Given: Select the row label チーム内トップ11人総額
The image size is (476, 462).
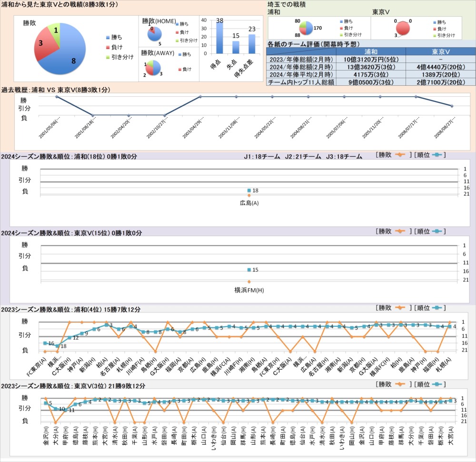Looking at the screenshot, I should [301, 82].
